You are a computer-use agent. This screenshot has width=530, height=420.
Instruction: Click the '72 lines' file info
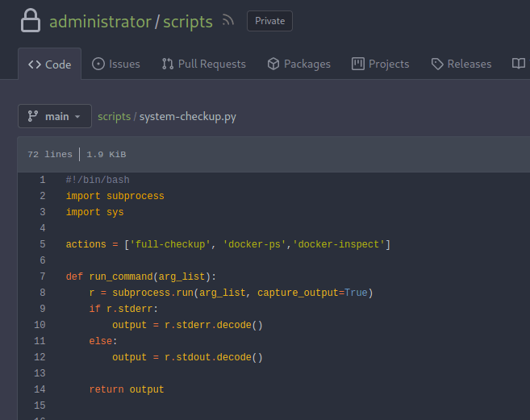coord(50,155)
